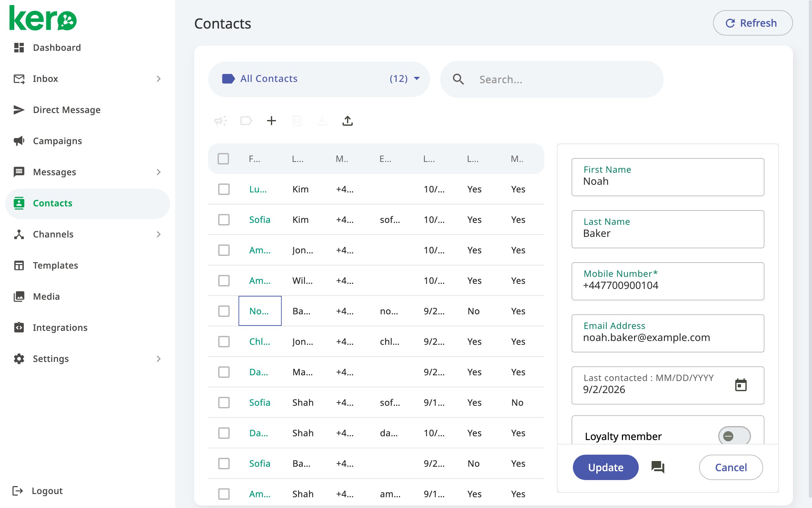Open the 'Lu...' contact name link
This screenshot has width=812, height=508.
tap(258, 189)
